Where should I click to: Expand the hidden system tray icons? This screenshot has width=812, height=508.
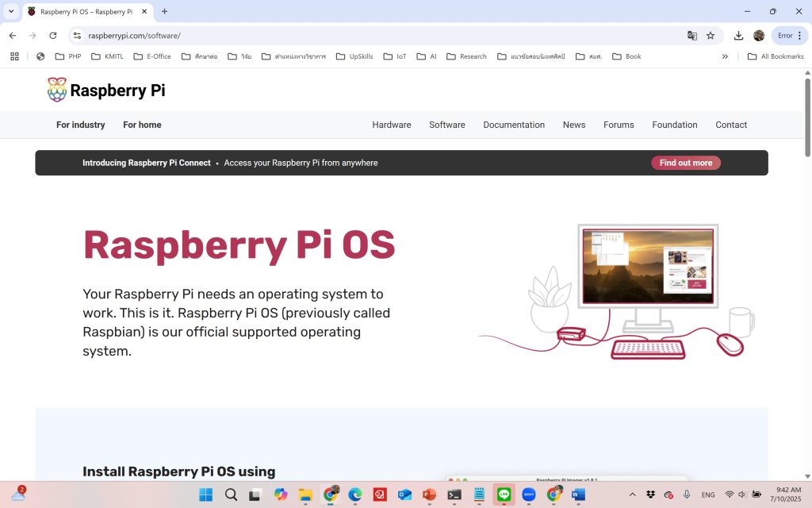click(632, 495)
